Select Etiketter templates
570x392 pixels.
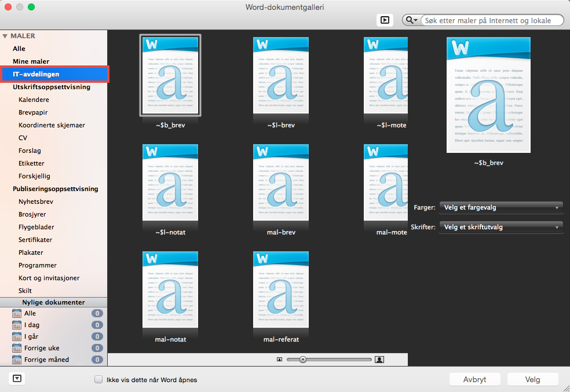coord(31,163)
